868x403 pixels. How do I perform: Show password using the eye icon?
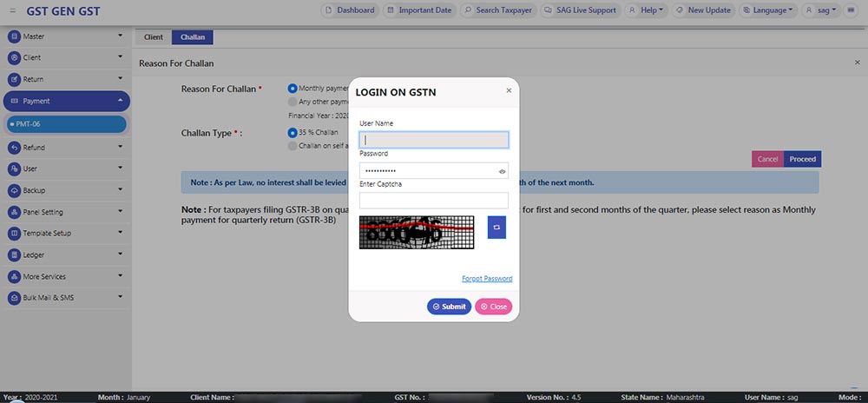[x=502, y=172]
